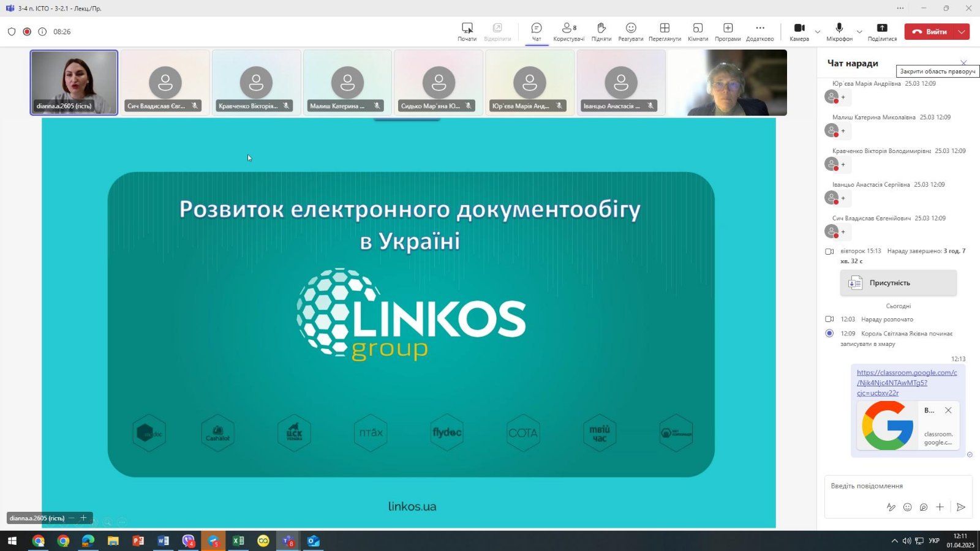Viewport: 980px width, 551px height.
Task: Click Юр'єва Марія Андріївна avatar in chat
Action: (x=831, y=97)
